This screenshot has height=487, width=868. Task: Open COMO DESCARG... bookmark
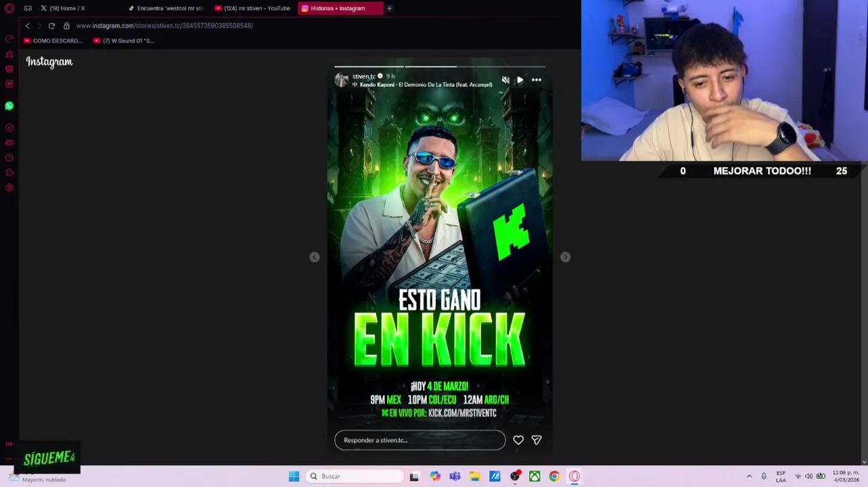pyautogui.click(x=53, y=41)
